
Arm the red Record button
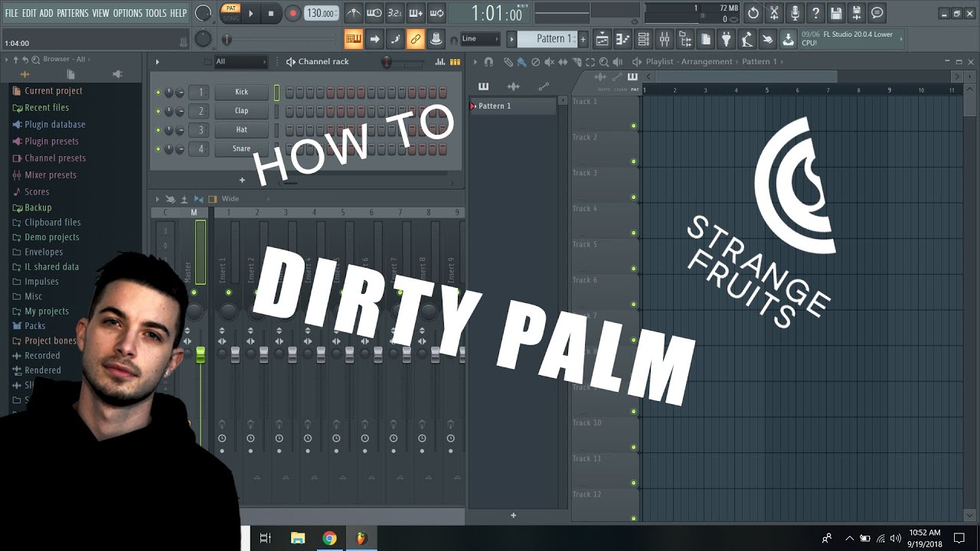point(292,13)
